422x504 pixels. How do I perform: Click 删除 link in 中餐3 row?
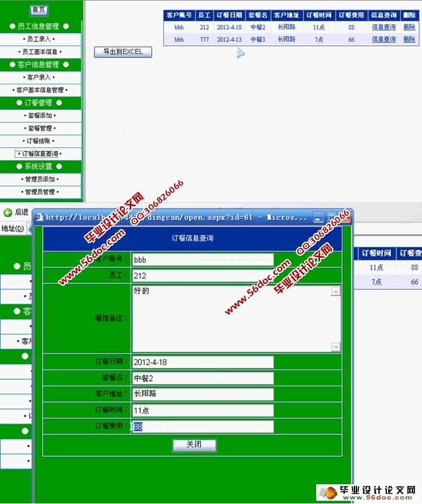click(409, 39)
